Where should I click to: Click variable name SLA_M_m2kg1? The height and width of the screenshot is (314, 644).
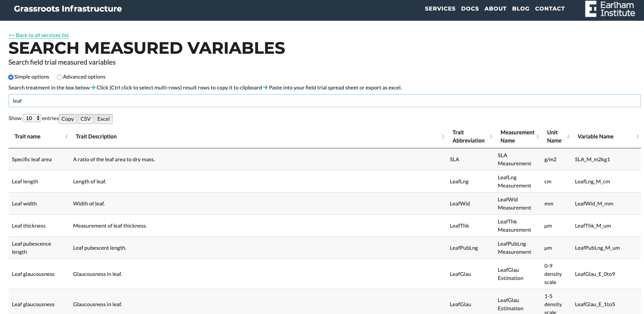[592, 159]
